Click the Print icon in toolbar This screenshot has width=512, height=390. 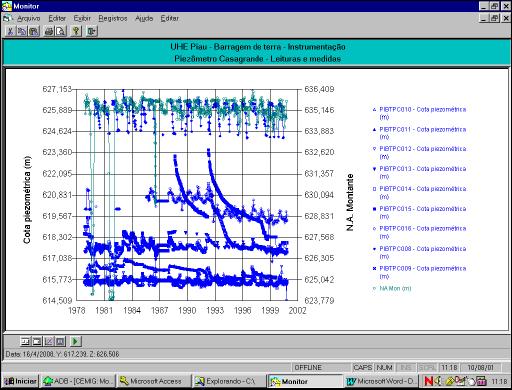click(49, 31)
